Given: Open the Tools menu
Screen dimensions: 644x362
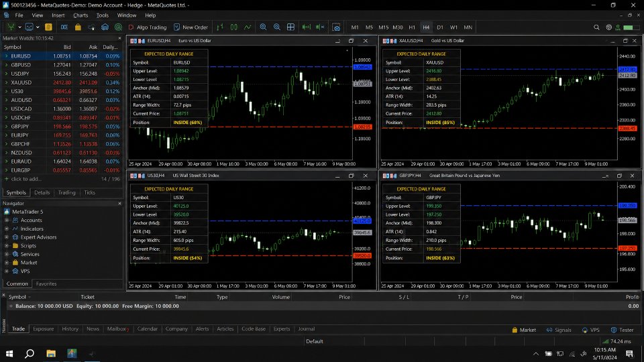Looking at the screenshot, I should point(102,15).
